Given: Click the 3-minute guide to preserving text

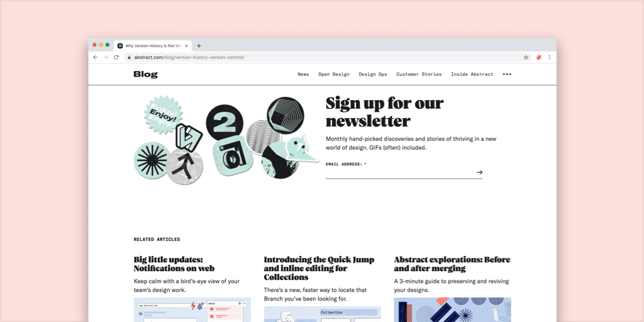Looking at the screenshot, I should coord(452,286).
